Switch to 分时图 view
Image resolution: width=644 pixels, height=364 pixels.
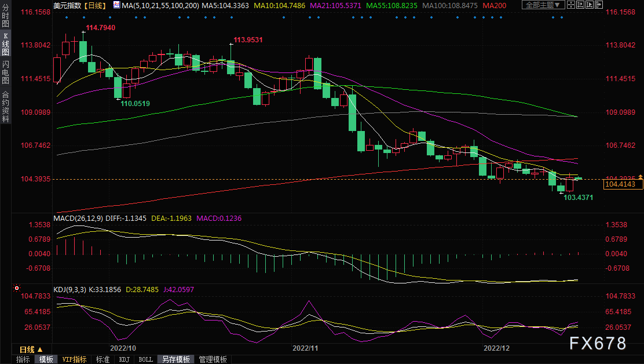click(x=5, y=19)
